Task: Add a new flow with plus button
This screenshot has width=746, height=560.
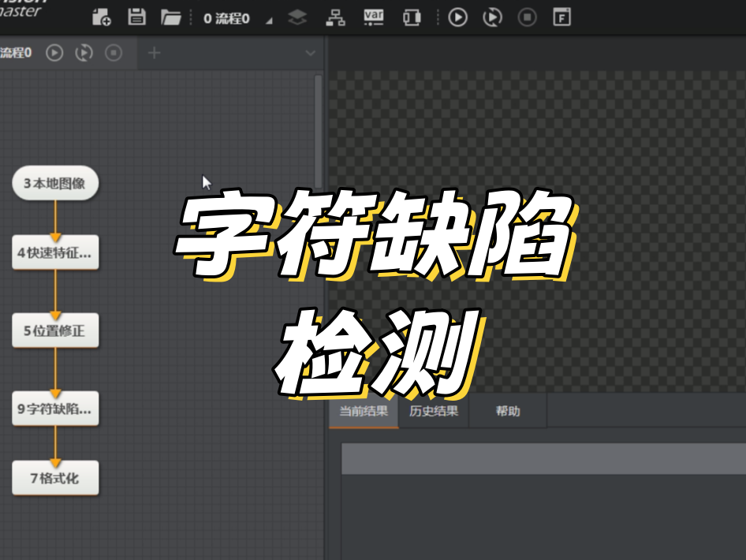Action: pyautogui.click(x=155, y=53)
